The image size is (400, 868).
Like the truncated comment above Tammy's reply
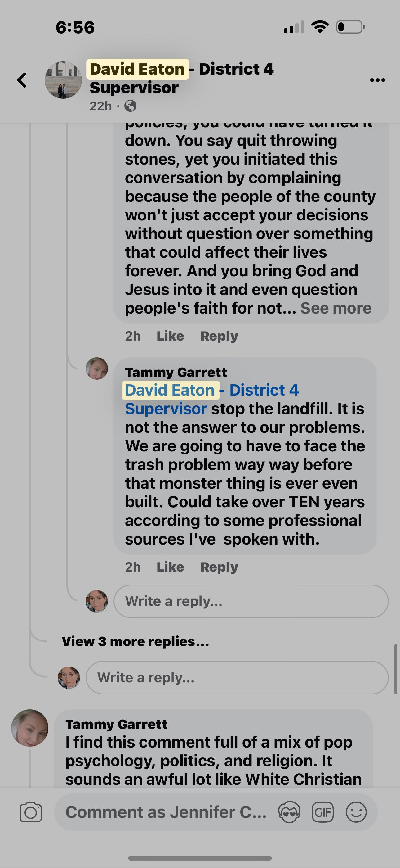point(170,336)
